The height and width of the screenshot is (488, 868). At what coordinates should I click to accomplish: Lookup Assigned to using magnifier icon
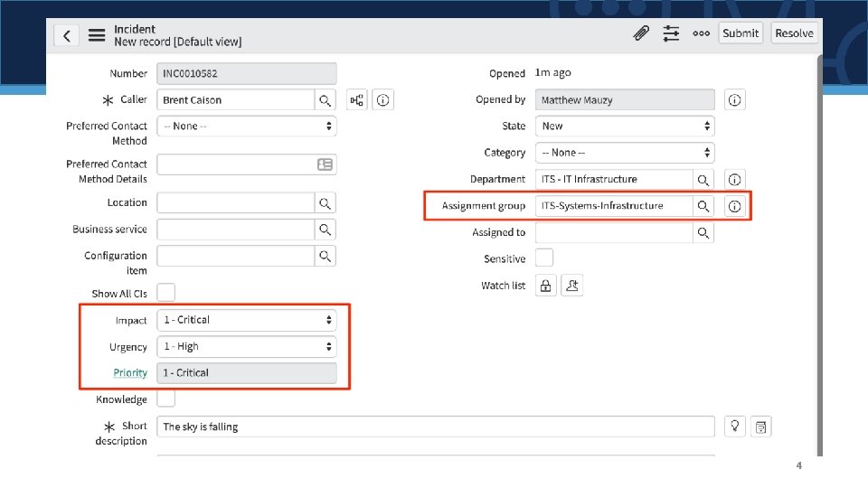[x=703, y=232]
